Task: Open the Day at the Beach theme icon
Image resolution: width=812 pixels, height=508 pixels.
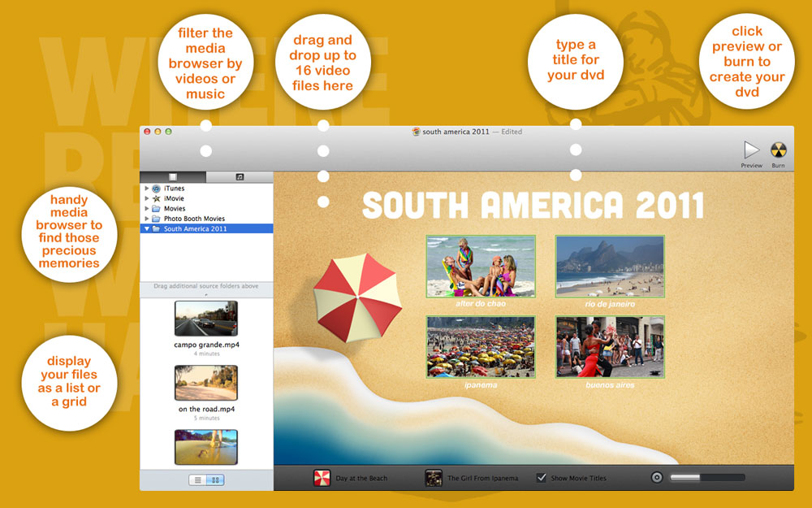Action: click(x=322, y=478)
